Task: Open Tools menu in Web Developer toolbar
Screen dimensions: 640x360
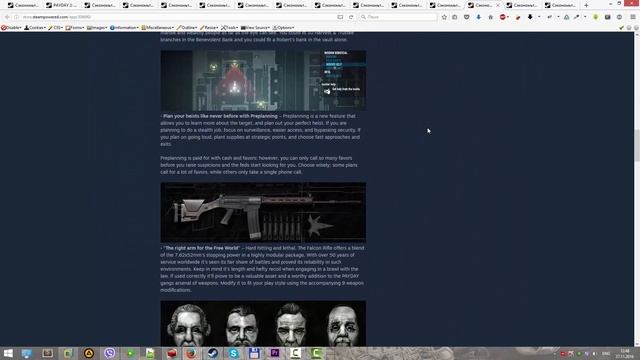Action: tap(230, 28)
